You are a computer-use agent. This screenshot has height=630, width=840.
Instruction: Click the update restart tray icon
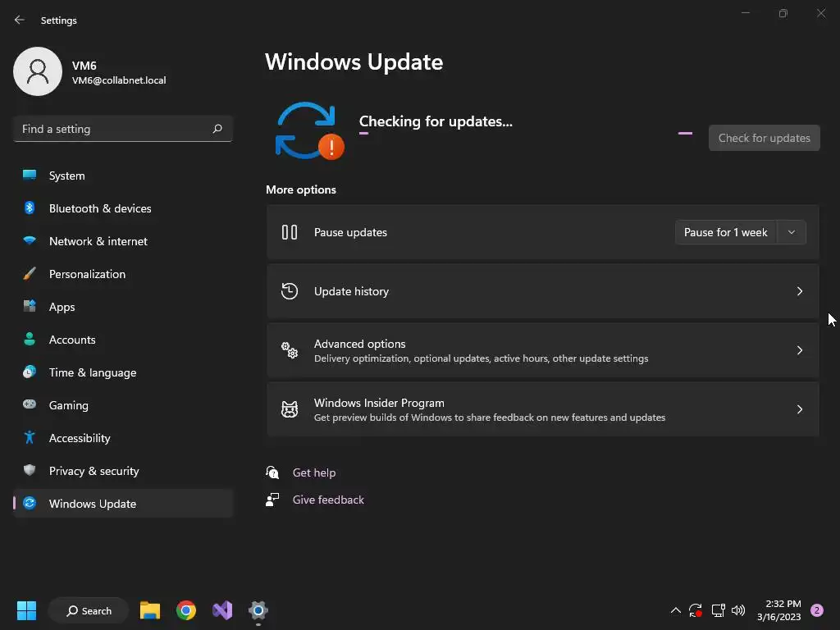[696, 610]
